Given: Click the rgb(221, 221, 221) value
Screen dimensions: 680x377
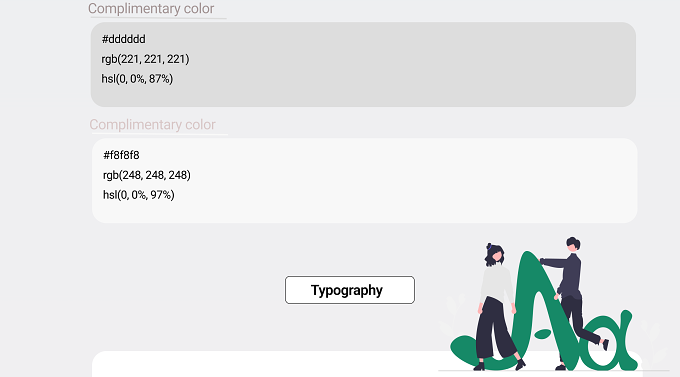Looking at the screenshot, I should 145,59.
